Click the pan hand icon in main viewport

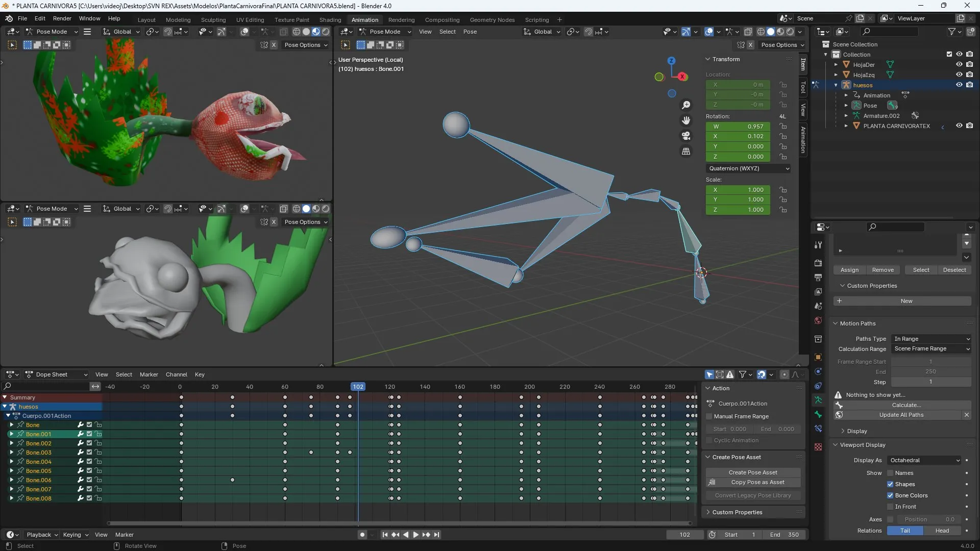click(686, 120)
